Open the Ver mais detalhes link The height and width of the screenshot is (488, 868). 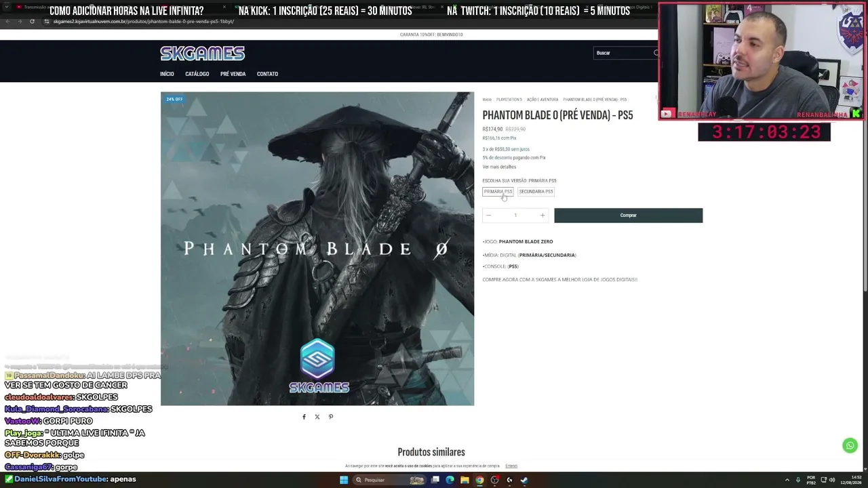[x=499, y=167]
